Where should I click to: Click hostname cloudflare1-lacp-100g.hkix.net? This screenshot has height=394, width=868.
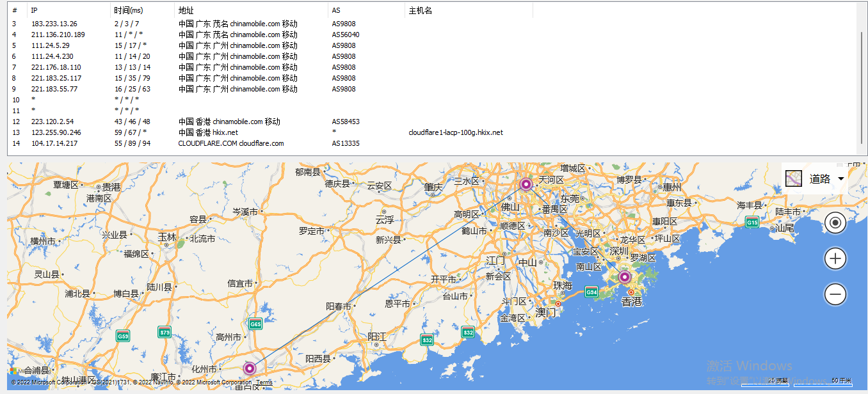click(x=456, y=132)
